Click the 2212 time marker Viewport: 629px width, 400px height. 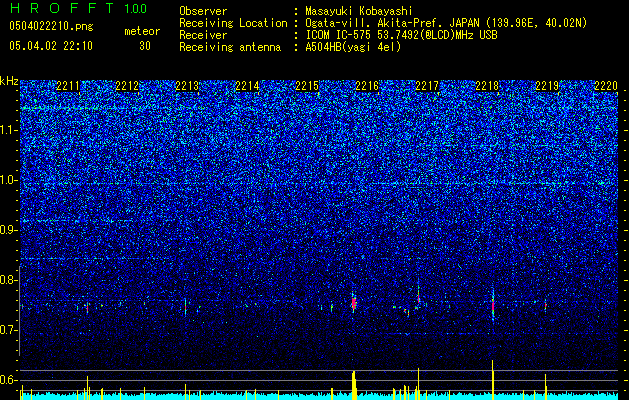(127, 86)
